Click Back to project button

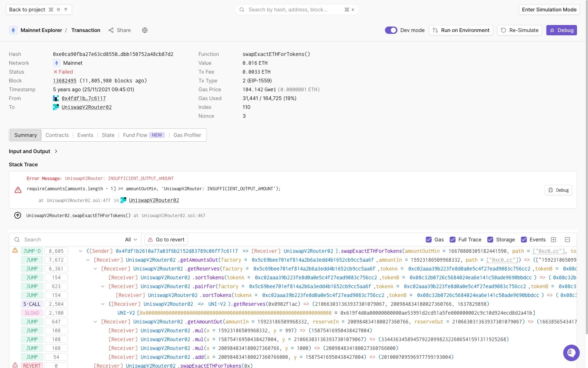coord(39,10)
